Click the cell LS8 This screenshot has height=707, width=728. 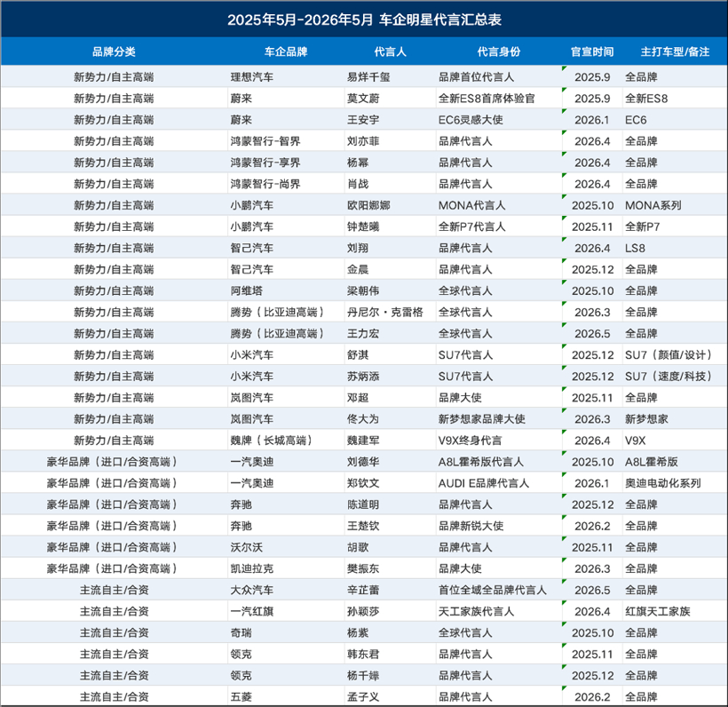tap(635, 248)
